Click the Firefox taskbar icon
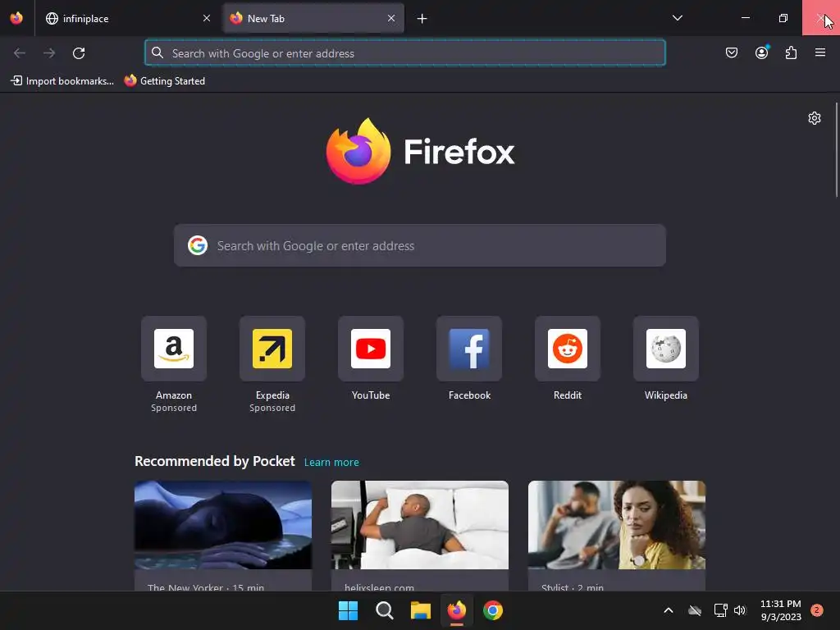The width and height of the screenshot is (840, 630). 456,610
